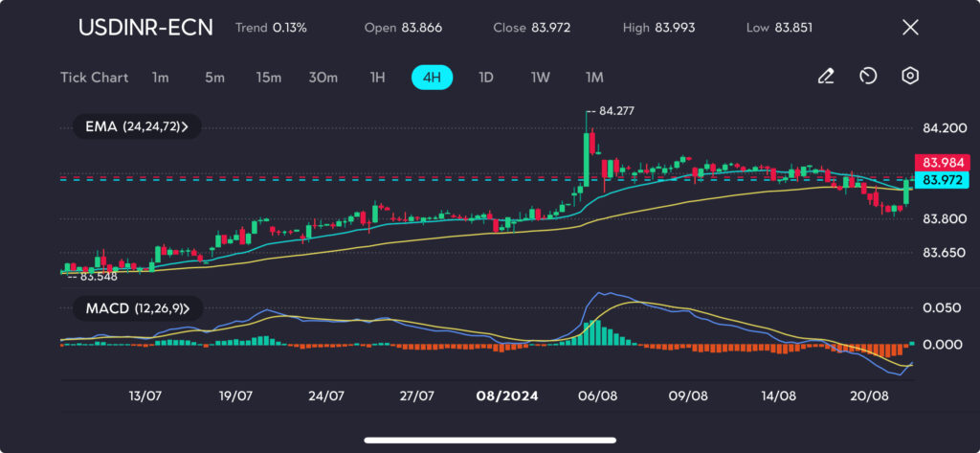Open the drawing pencil tool

(826, 77)
